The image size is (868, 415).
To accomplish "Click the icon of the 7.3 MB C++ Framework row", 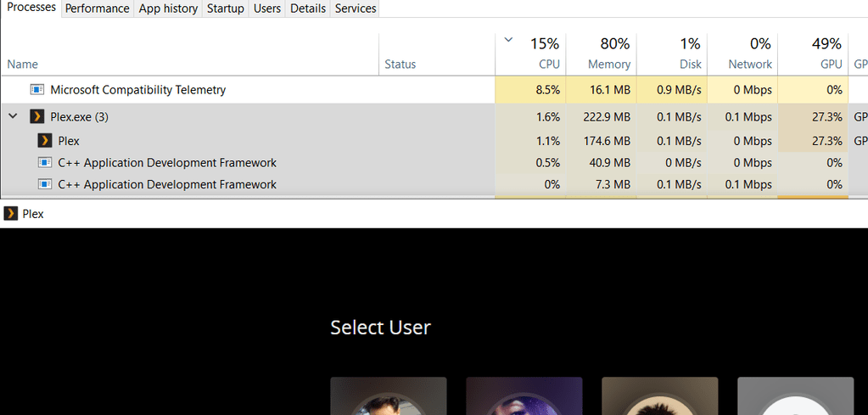I will (45, 183).
